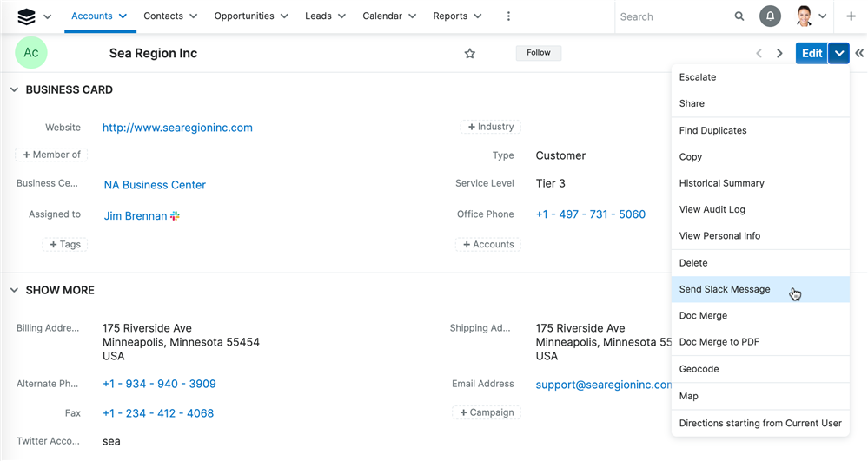Toggle the side panel double-chevron
This screenshot has height=461, width=868.
click(859, 54)
